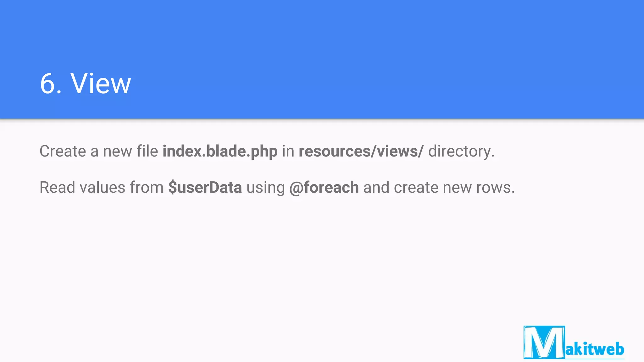Screen dimensions: 644x362
Task: Click the word 'Create' in first line
Action: pos(63,151)
